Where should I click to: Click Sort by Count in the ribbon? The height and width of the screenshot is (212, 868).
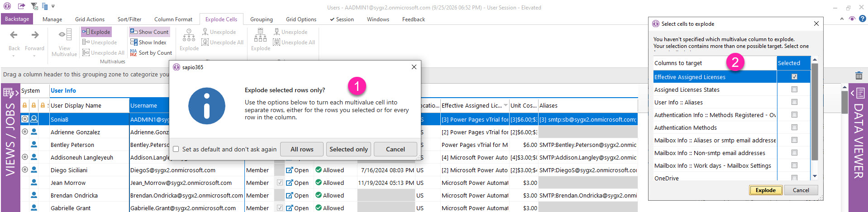click(x=151, y=52)
